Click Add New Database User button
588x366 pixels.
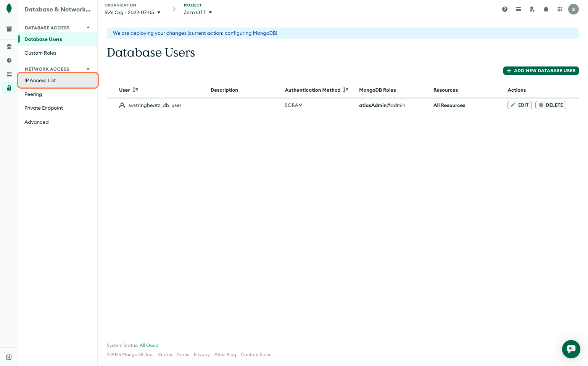click(541, 71)
